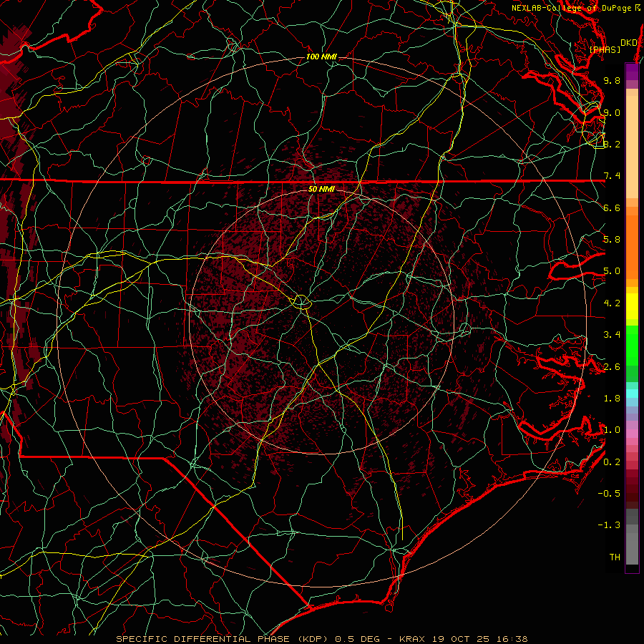
Task: Click the 1.0 scale value
Action: [612, 430]
